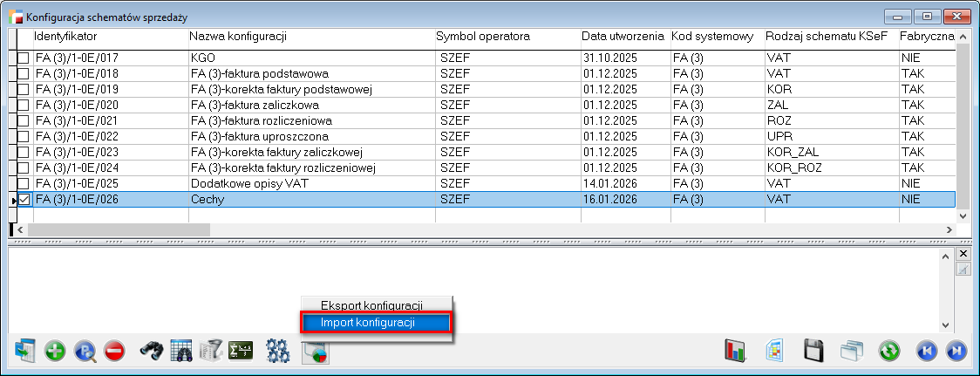Click the grid's horizontal scrollbar right arrow
Screen dimensions: 980x376
click(950, 229)
